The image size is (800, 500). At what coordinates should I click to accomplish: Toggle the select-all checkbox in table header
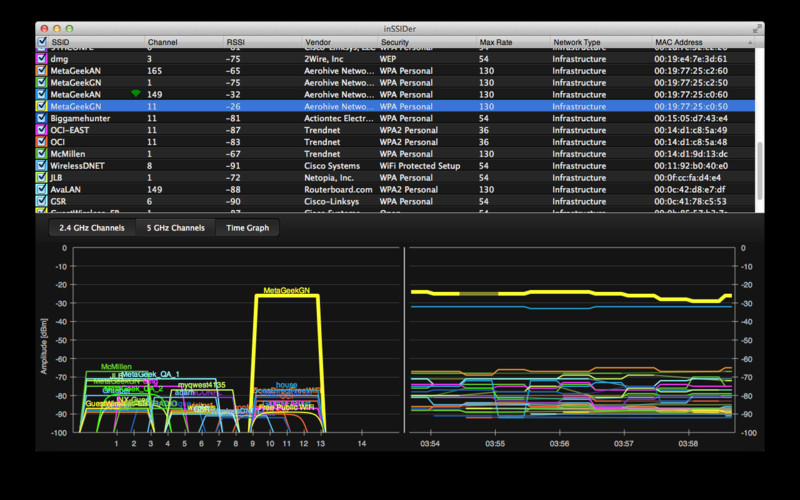(x=41, y=43)
